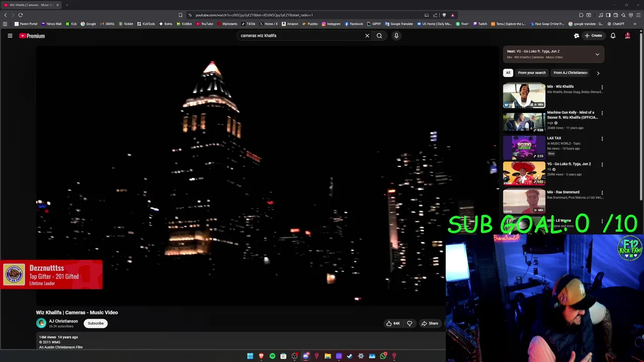Open the mgk channel name link
644x362 pixels.
(x=550, y=123)
